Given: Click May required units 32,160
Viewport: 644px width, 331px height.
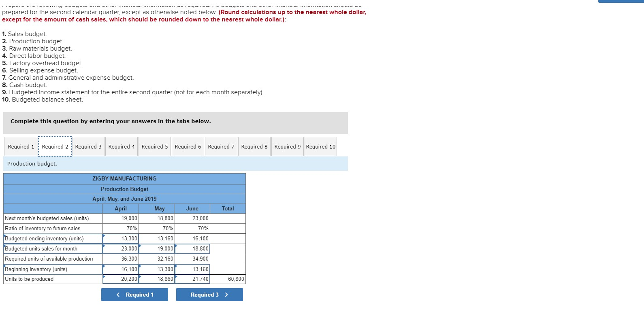Looking at the screenshot, I should pos(157,259).
